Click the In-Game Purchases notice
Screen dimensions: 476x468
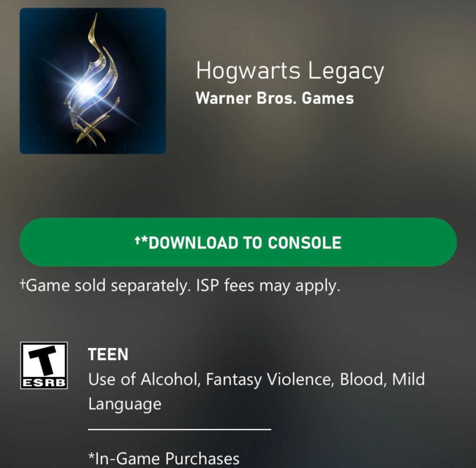coord(164,459)
